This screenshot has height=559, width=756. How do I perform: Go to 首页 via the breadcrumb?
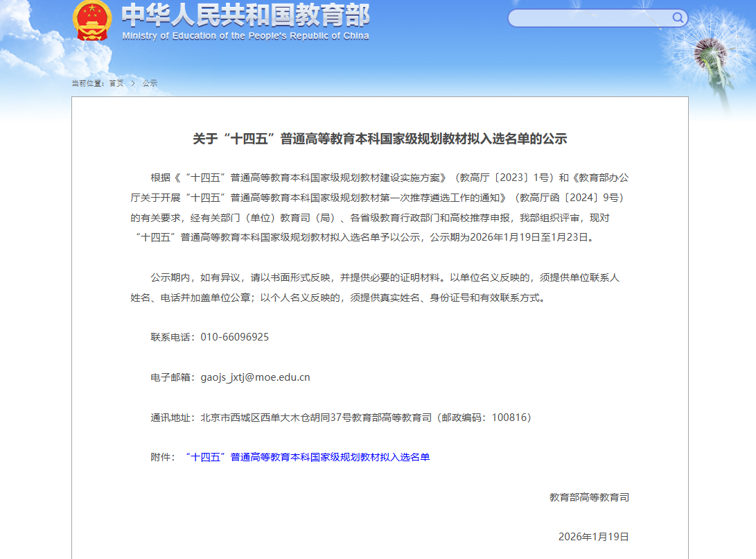(x=116, y=83)
